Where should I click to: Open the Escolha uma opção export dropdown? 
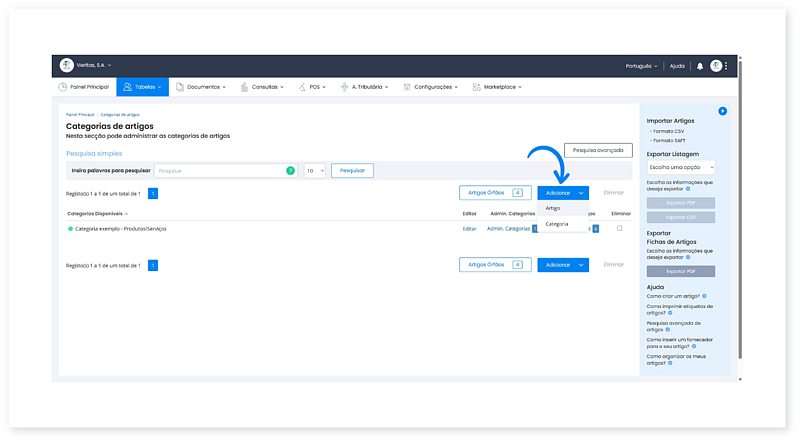[680, 167]
